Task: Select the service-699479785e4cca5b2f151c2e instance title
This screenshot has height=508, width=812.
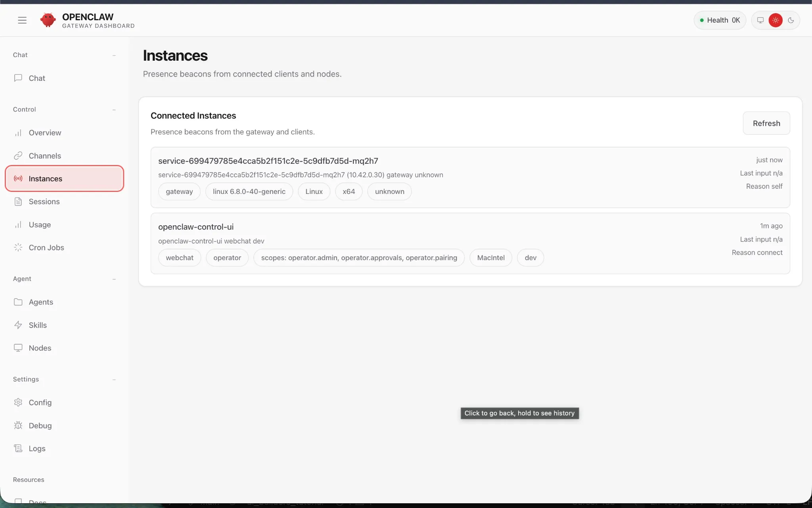Action: (268, 161)
